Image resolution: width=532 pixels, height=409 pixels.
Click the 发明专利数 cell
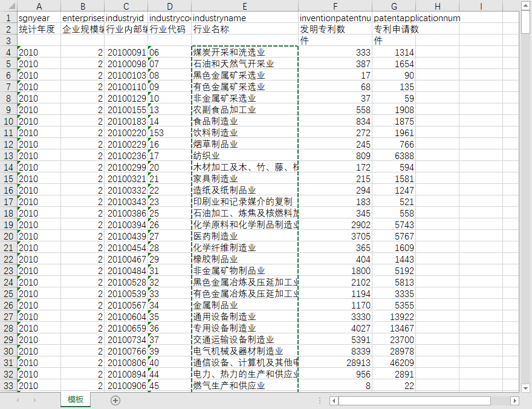335,29
